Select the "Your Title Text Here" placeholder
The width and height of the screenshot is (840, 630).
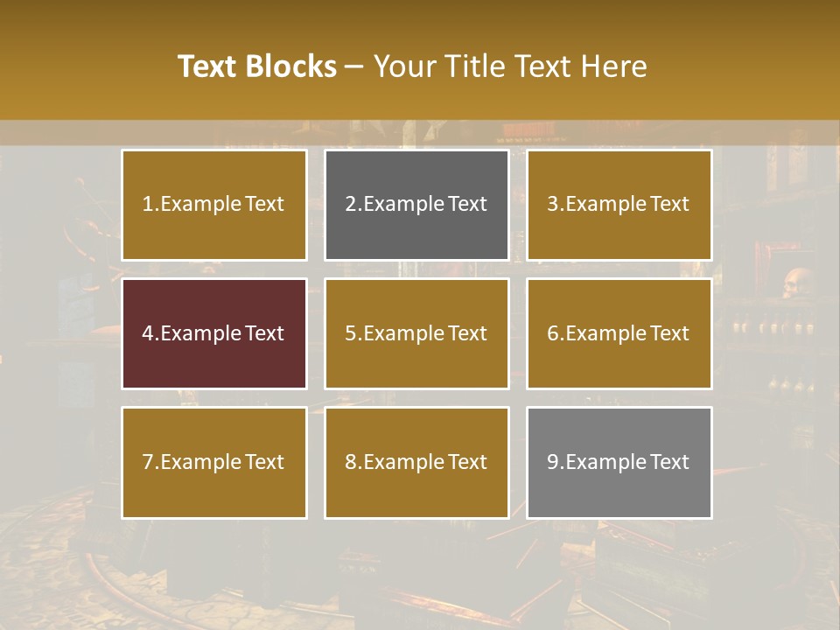510,66
